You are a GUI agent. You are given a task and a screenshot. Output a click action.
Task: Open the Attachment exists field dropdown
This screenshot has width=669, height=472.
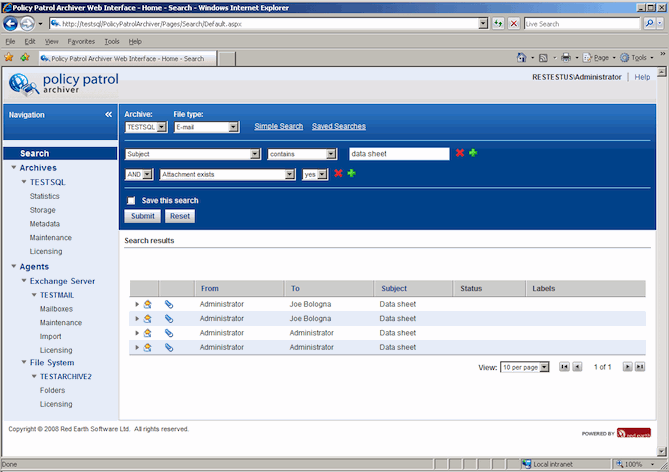(x=227, y=175)
